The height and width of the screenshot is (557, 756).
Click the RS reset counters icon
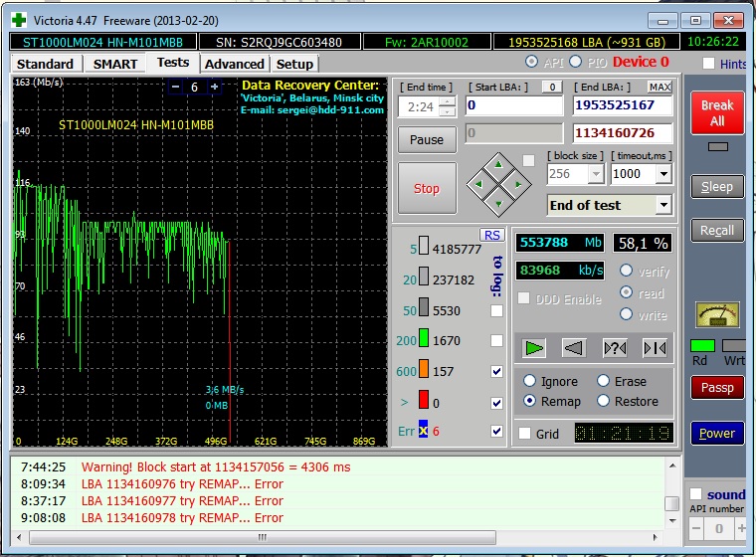pos(491,235)
